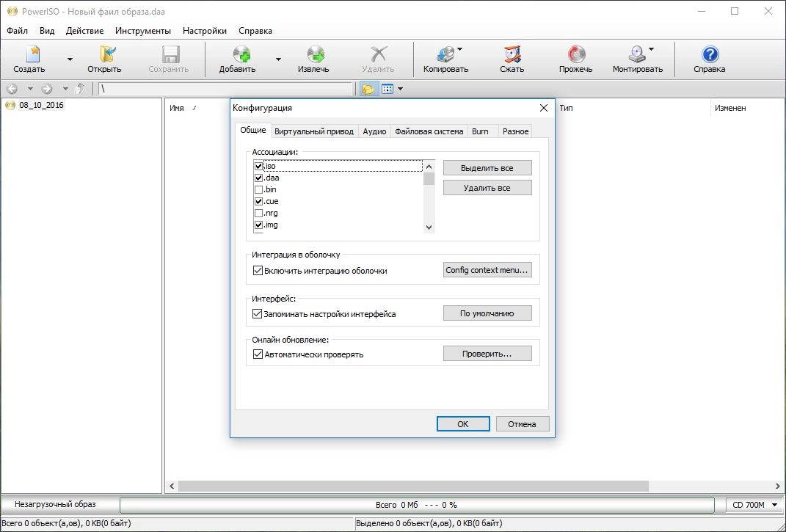This screenshot has height=532, width=786.
Task: Click the Копировать toolbar icon
Action: click(x=445, y=54)
